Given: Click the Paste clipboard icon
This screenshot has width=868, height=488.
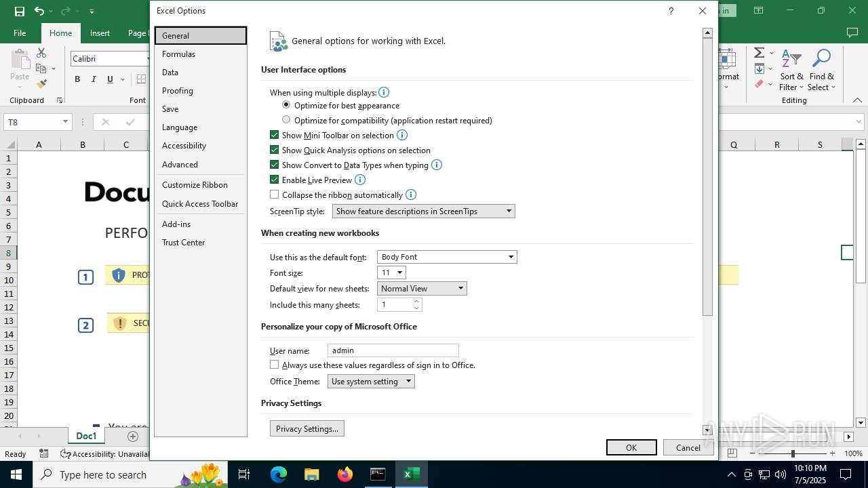Looking at the screenshot, I should [x=20, y=59].
